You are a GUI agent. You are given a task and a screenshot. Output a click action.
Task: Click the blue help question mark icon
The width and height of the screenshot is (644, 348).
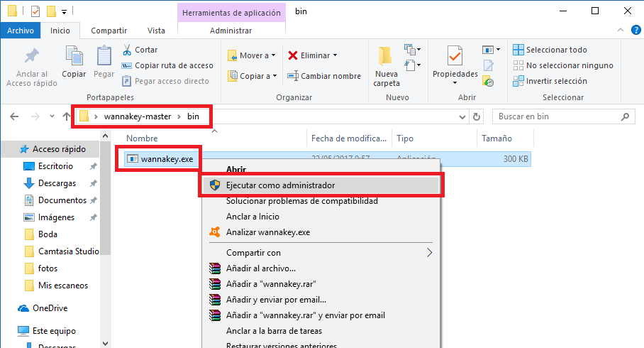(x=635, y=30)
